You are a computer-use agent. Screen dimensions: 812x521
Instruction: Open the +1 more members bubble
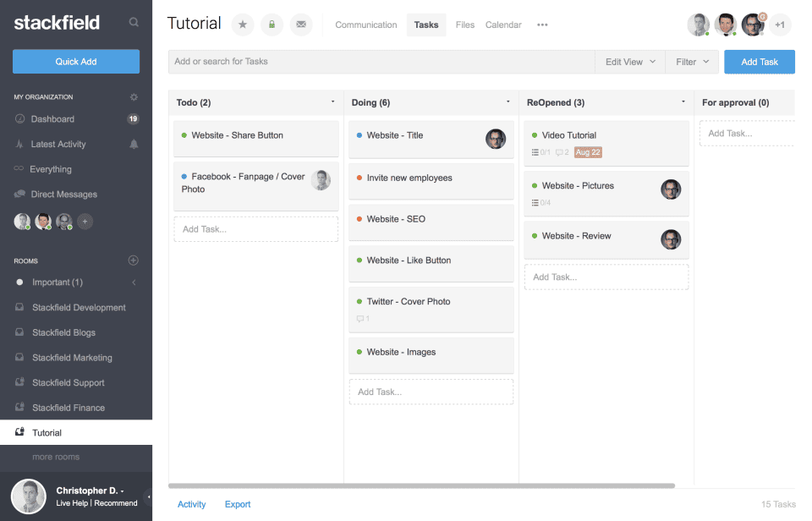[x=780, y=25]
